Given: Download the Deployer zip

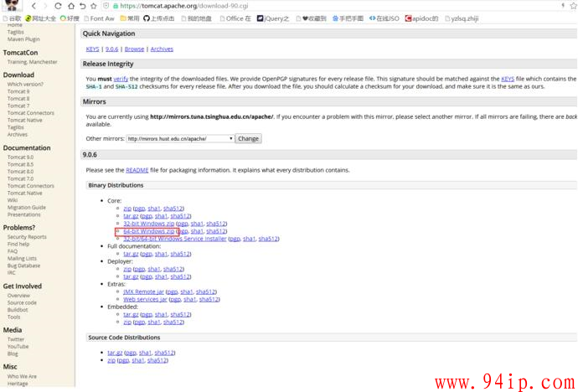Looking at the screenshot, I should tap(127, 270).
